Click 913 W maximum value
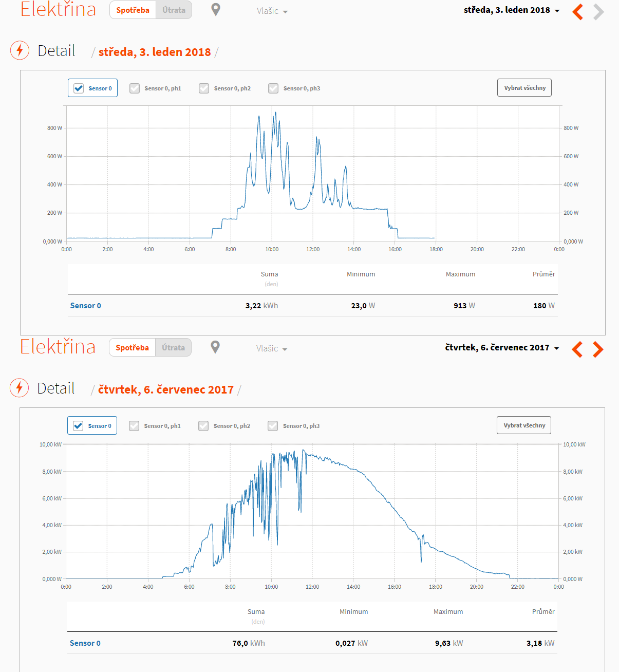 (x=464, y=306)
